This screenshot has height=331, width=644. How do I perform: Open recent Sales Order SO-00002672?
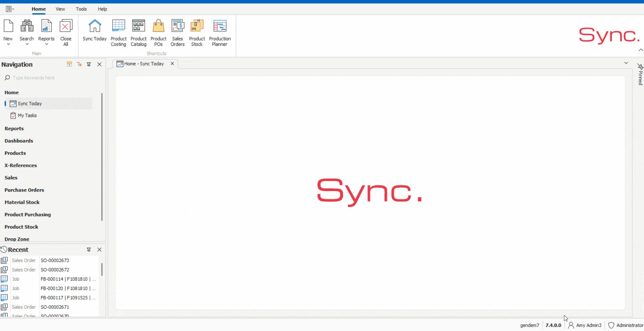click(x=50, y=270)
